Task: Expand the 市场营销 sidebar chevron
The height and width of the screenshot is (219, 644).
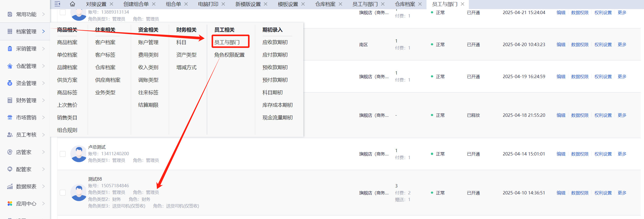Action: (x=43, y=118)
